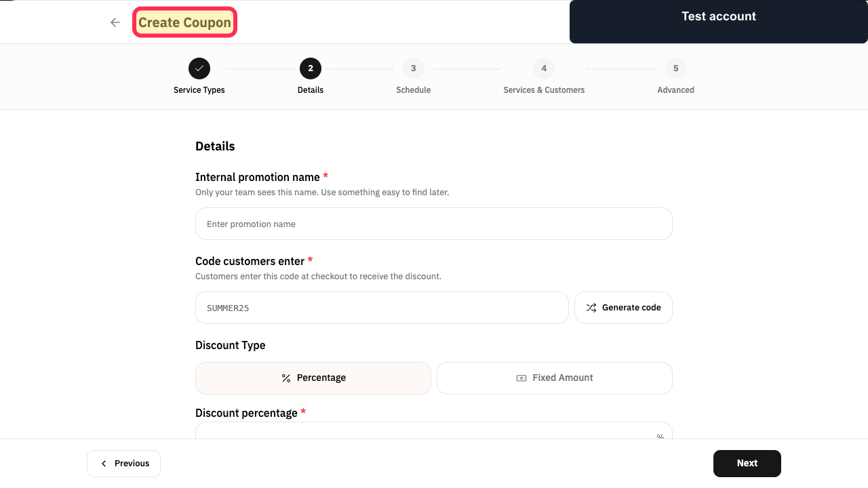Jump to the Advanced step label
Image resolution: width=868 pixels, height=488 pixels.
coord(676,90)
